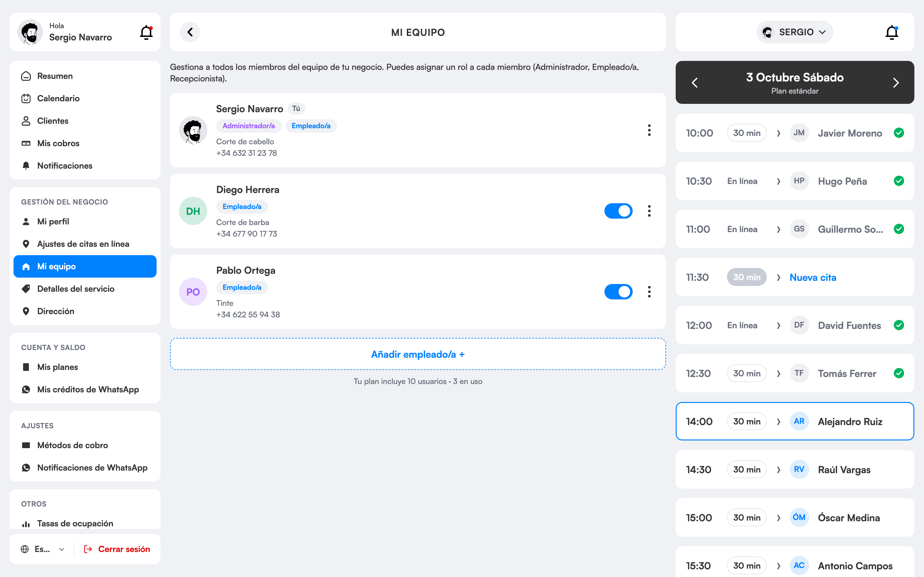Open the three-dot menu for Diego Herrera
This screenshot has width=924, height=577.
pos(649,211)
